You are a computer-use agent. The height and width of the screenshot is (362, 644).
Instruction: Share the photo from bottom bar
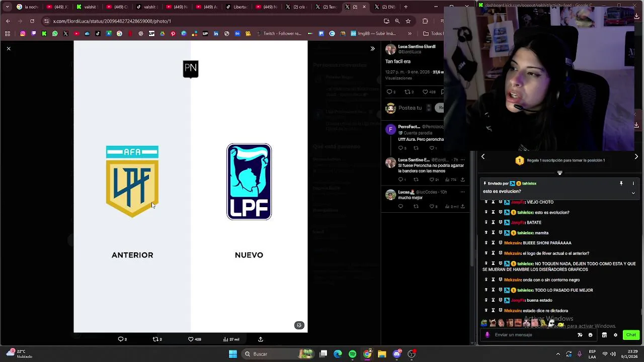click(x=261, y=339)
